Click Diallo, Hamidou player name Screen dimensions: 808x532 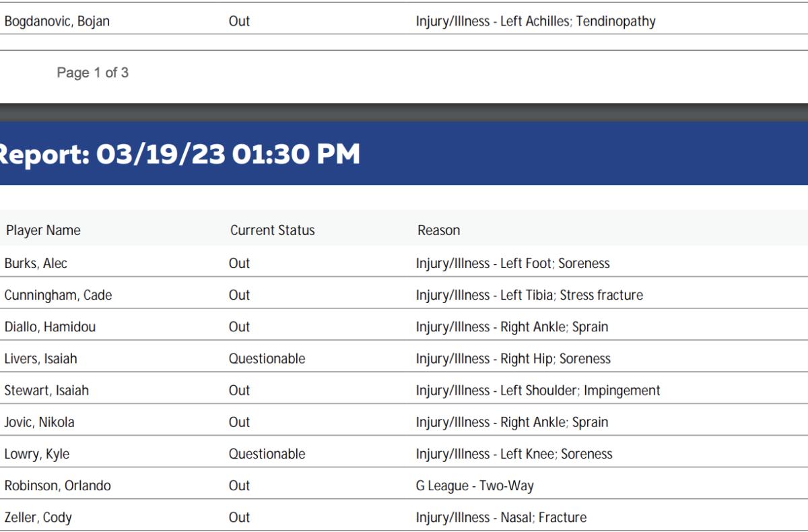point(50,327)
